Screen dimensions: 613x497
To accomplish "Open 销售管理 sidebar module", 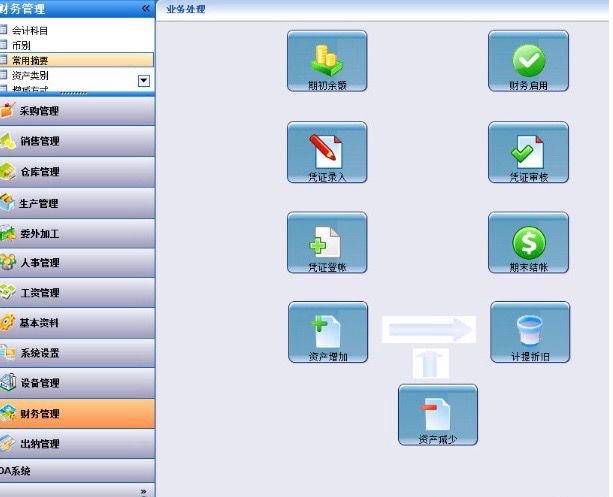I will (77, 141).
